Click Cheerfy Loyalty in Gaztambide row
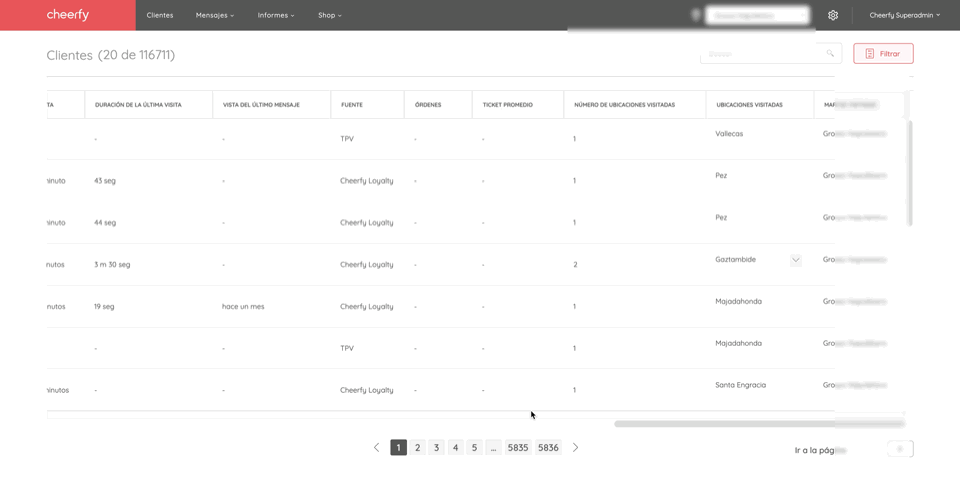Screen dimensions: 960x498 (367, 265)
